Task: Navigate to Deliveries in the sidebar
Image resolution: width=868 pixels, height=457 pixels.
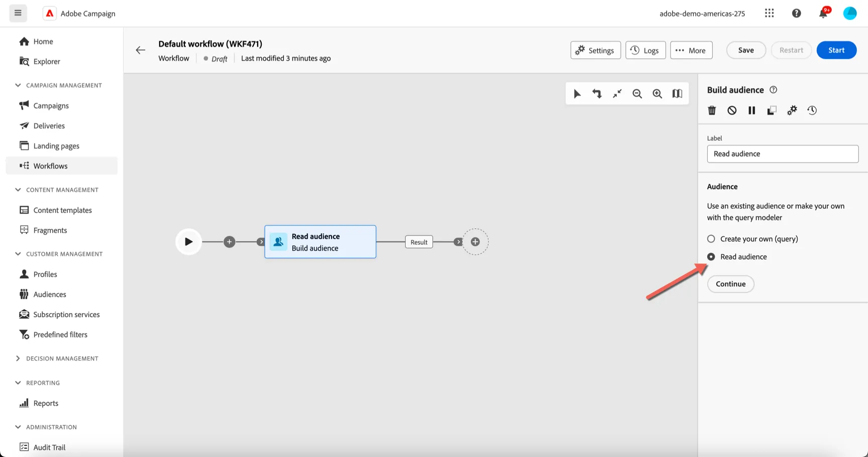Action: point(49,126)
